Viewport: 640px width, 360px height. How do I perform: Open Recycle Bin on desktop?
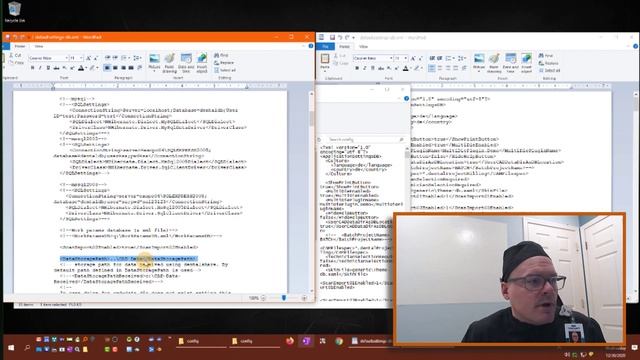click(x=15, y=12)
